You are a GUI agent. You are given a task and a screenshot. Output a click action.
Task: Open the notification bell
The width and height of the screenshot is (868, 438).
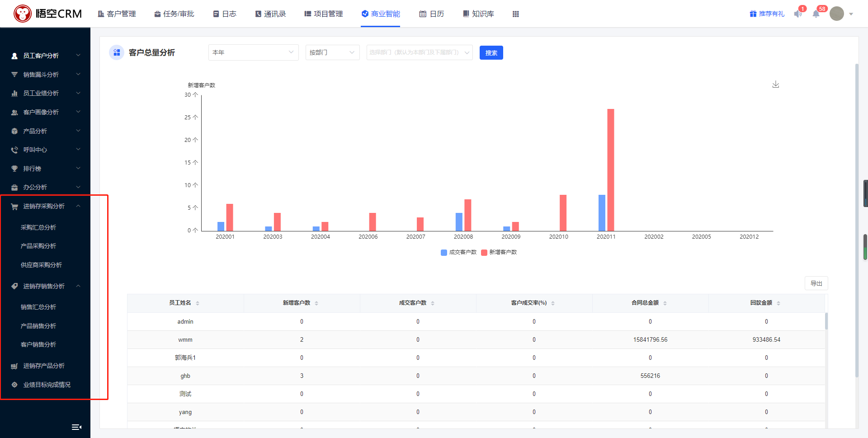pyautogui.click(x=816, y=14)
